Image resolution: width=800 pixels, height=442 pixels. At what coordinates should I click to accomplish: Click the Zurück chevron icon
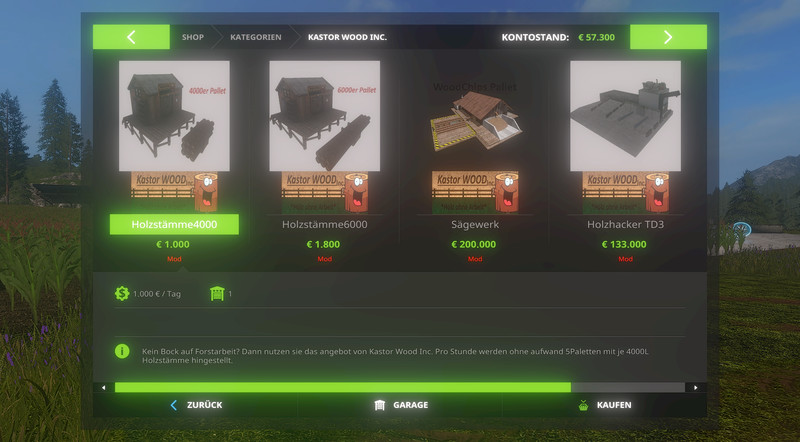tap(173, 405)
